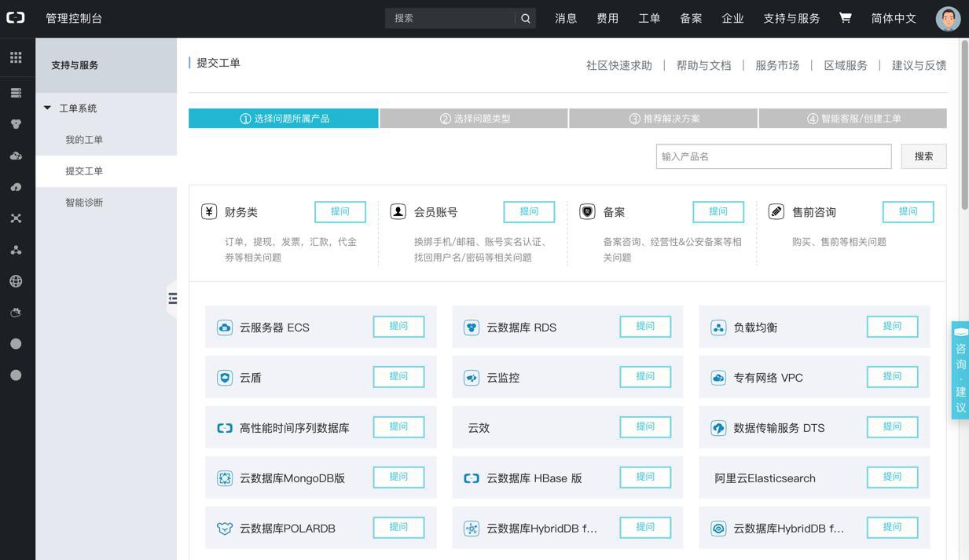Open the 消息 menu in header
Screen dimensions: 969x560
tap(566, 18)
